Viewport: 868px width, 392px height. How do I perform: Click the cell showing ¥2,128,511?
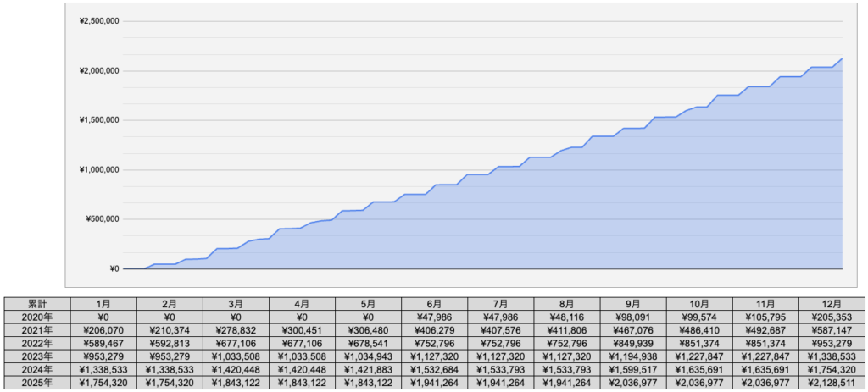point(832,383)
